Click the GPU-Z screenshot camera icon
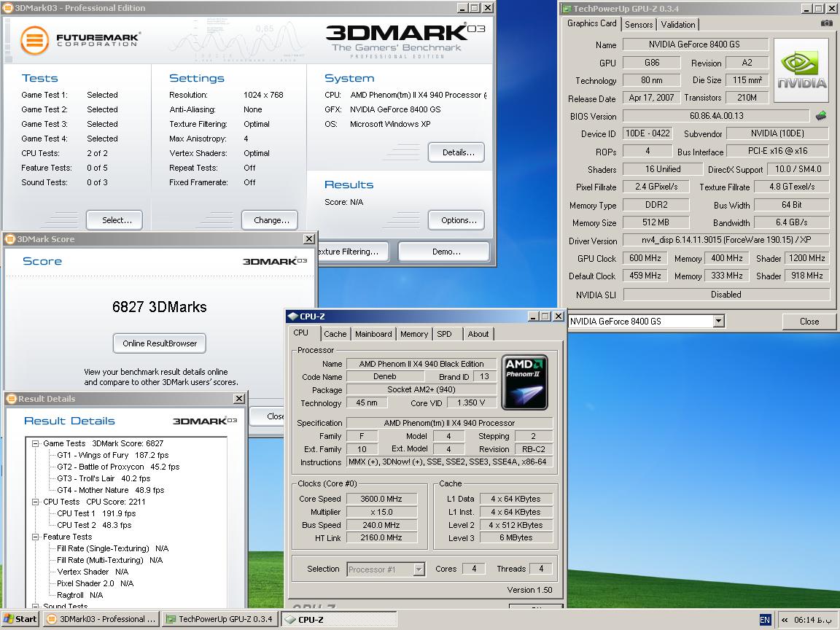The image size is (840, 630). [827, 23]
